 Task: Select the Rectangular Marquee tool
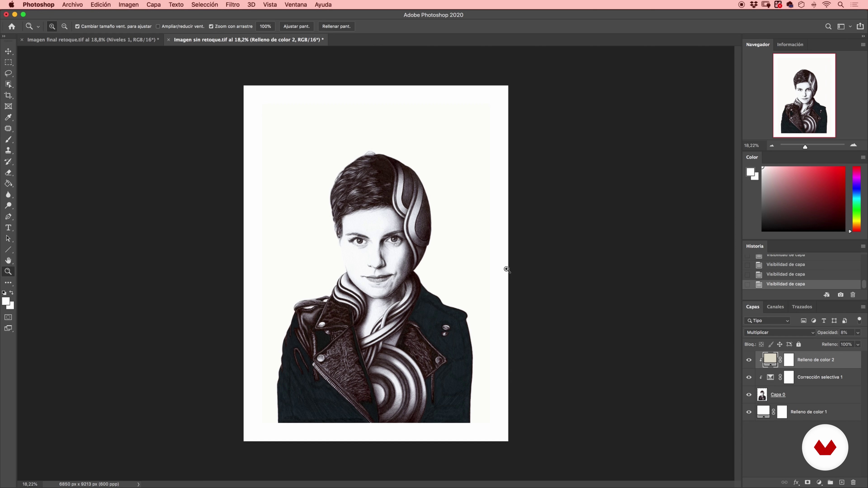click(8, 62)
